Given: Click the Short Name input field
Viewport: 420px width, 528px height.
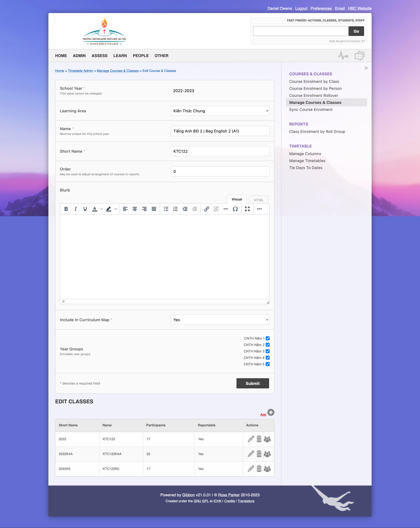Looking at the screenshot, I should [220, 151].
